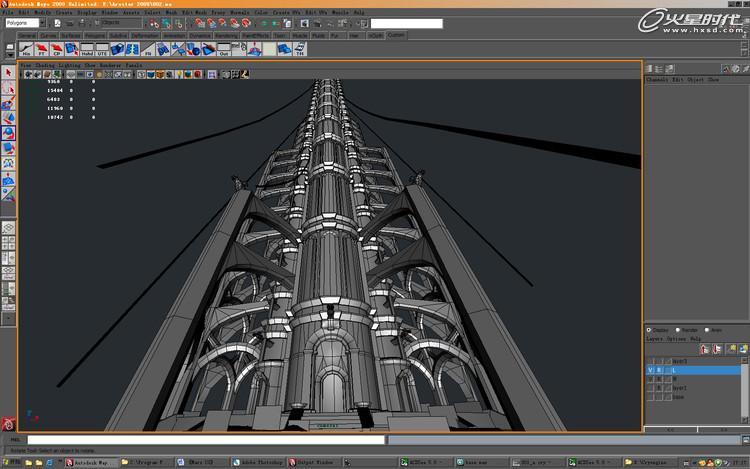
Task: Click the CP shelf icon
Action: point(58,49)
